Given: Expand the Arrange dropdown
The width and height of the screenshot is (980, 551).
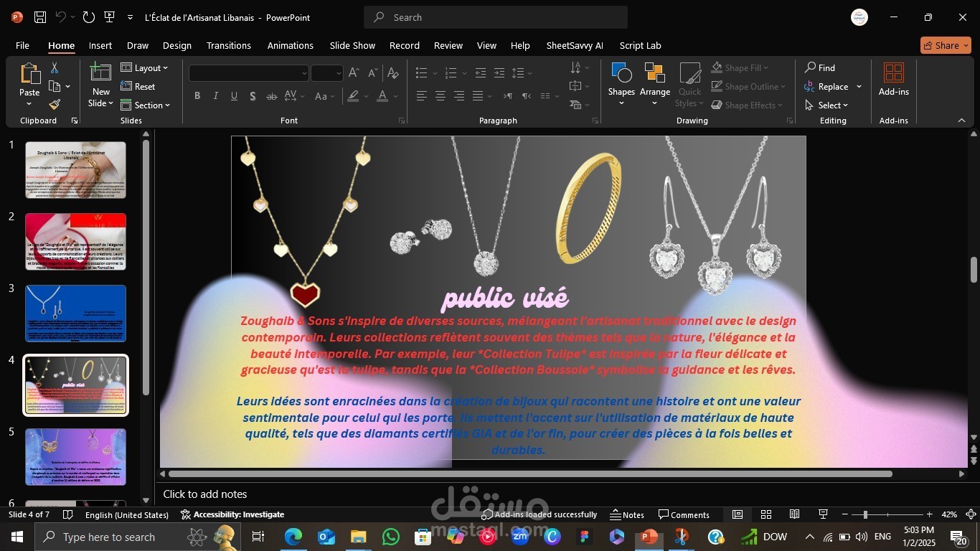Looking at the screenshot, I should coord(655,84).
